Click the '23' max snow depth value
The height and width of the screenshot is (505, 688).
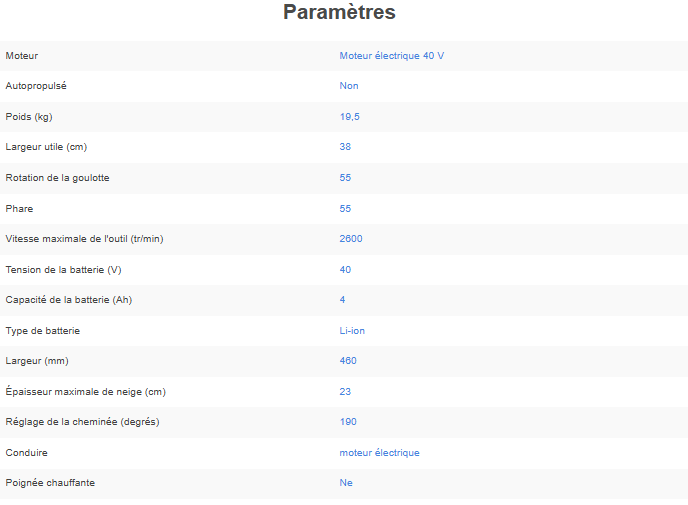(x=345, y=391)
